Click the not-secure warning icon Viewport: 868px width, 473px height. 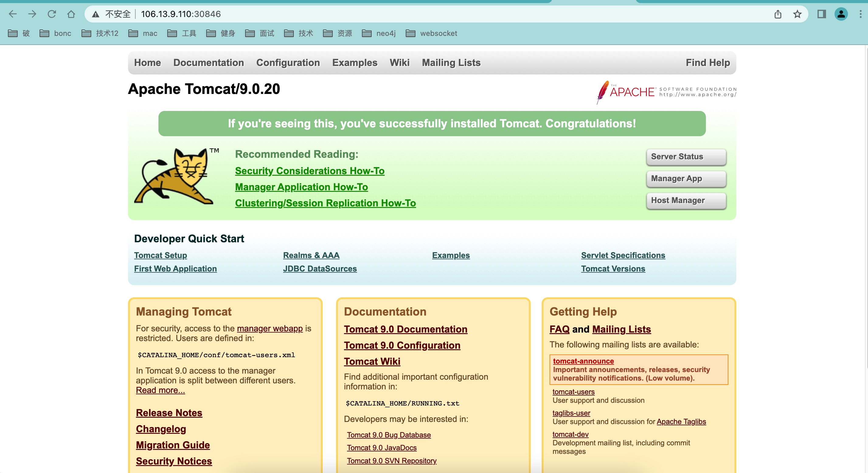[96, 14]
